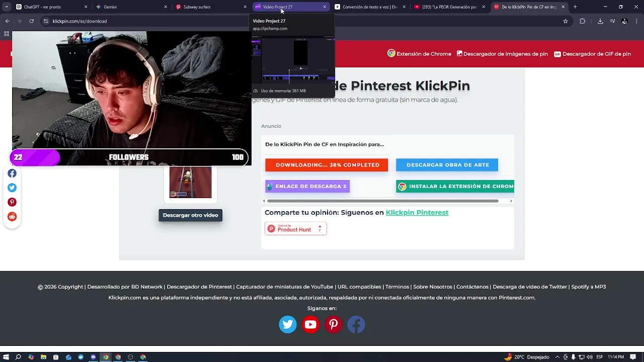Share page via Facebook sidebar icon
644x362 pixels.
[x=12, y=173]
